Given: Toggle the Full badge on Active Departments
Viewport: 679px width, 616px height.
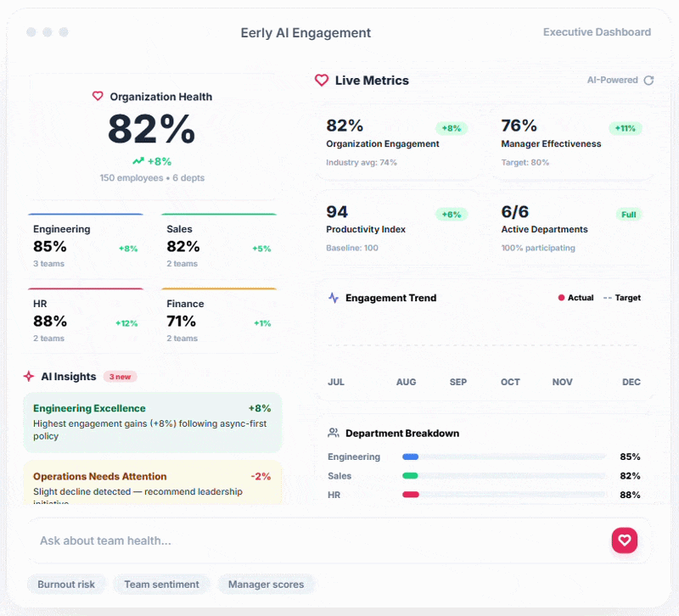Looking at the screenshot, I should 628,215.
